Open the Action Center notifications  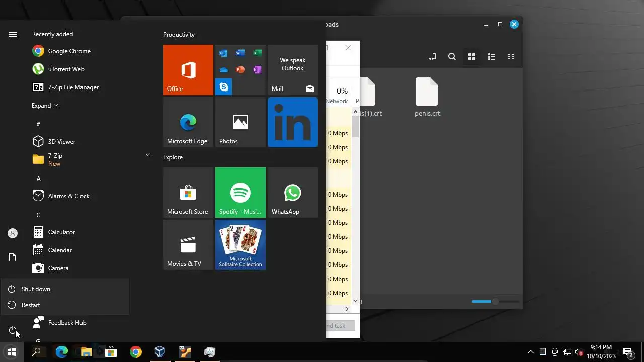click(x=628, y=352)
